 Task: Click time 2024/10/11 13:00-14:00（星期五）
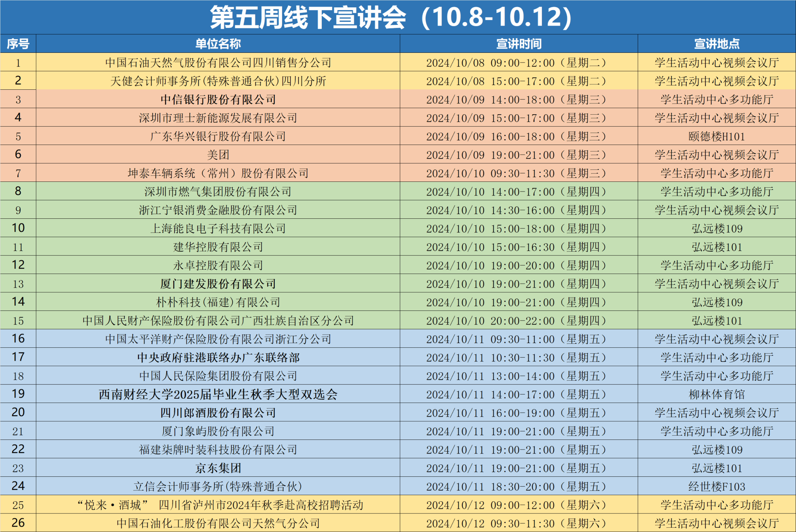pos(519,376)
